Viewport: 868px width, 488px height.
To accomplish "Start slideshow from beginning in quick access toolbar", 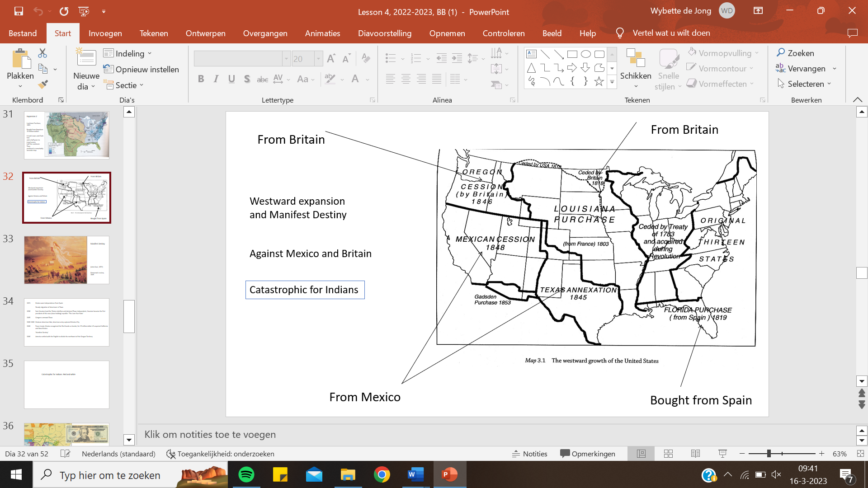I will (x=84, y=11).
